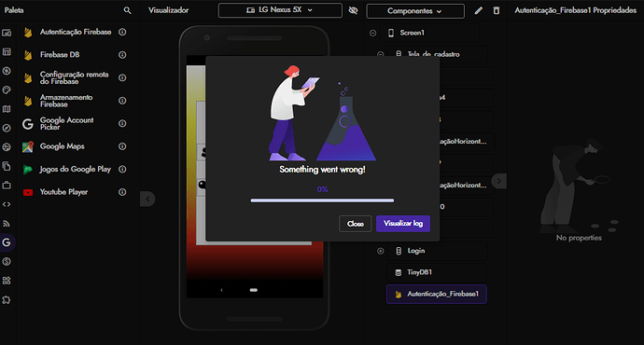
Task: Expand the Login tree node
Action: tap(380, 251)
